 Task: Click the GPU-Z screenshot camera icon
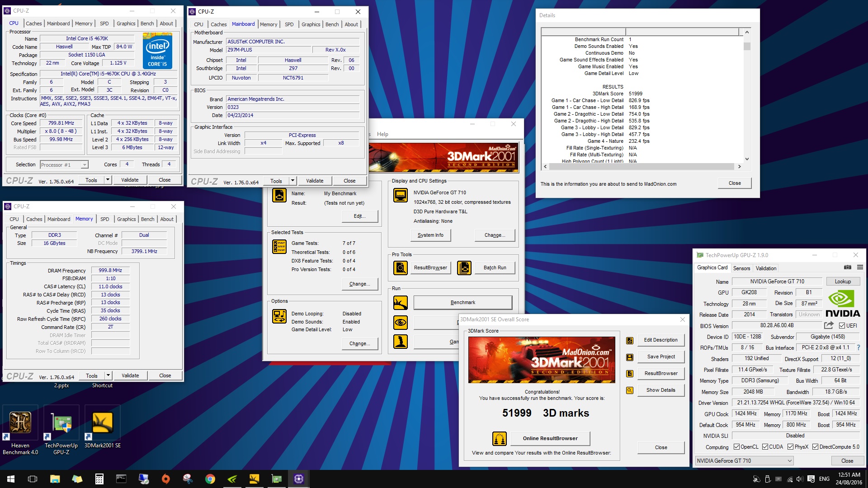pos(848,267)
